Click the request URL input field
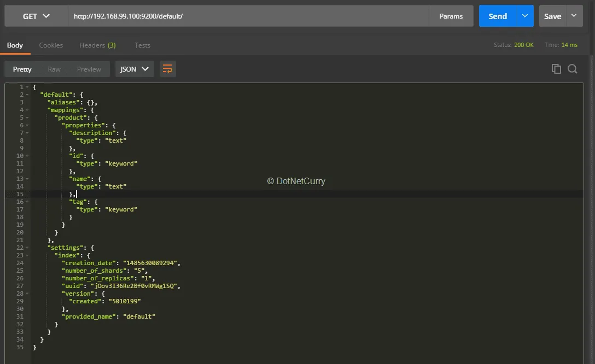Image resolution: width=595 pixels, height=364 pixels. tap(249, 16)
